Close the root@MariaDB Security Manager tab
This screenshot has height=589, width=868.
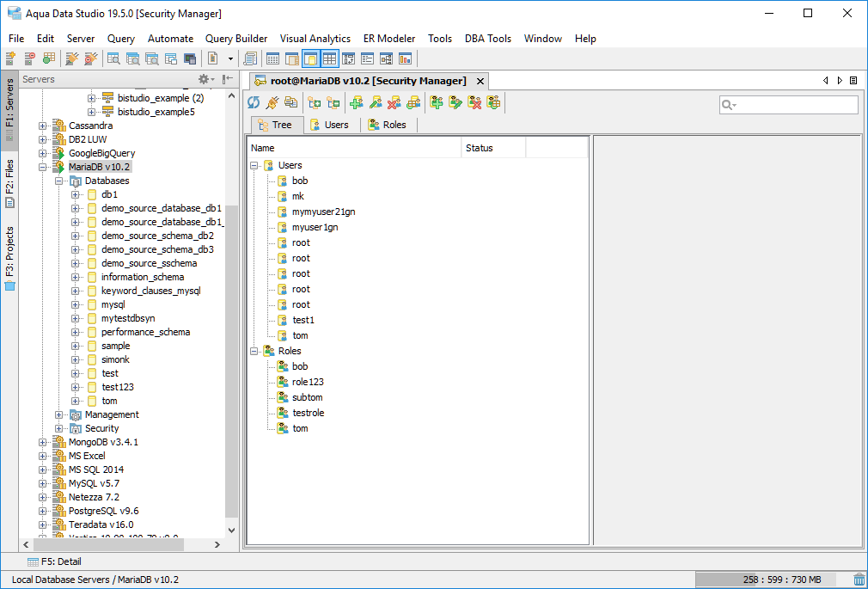pyautogui.click(x=480, y=81)
